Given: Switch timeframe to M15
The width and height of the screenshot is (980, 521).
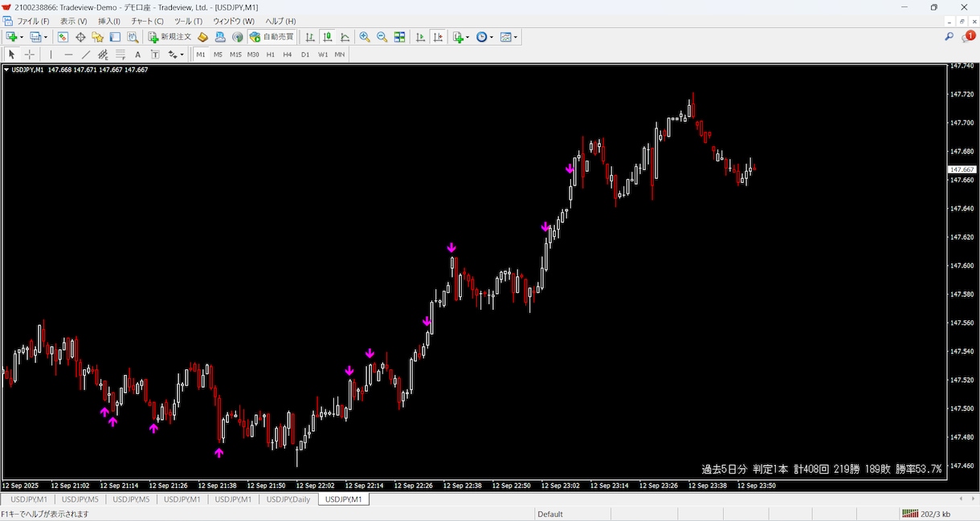Looking at the screenshot, I should [235, 55].
